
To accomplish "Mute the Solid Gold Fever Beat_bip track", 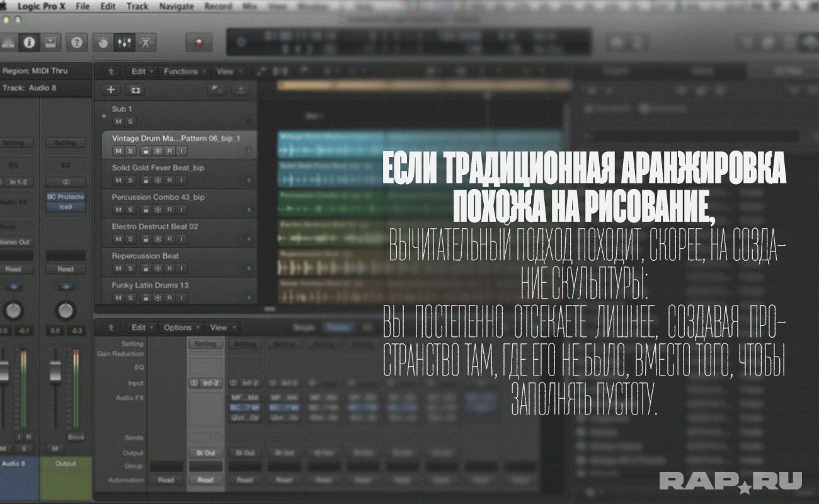I will coord(118,180).
